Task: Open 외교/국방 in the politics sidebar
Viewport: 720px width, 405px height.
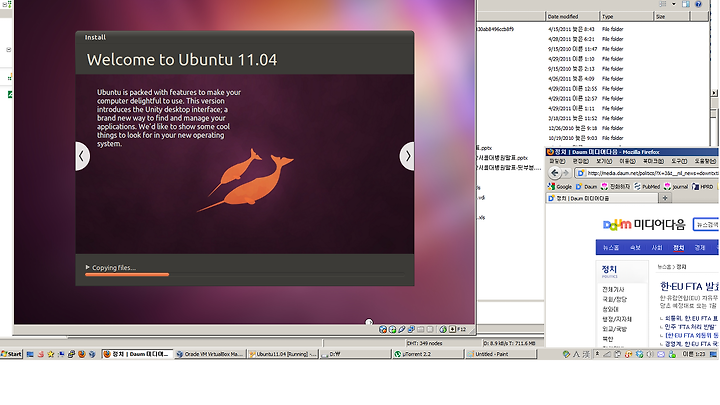Action: [614, 329]
